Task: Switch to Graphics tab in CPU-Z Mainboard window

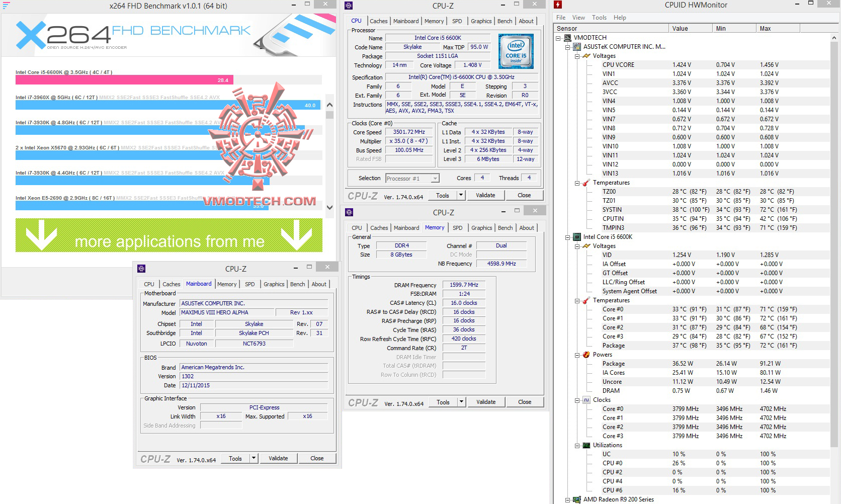Action: 274,284
